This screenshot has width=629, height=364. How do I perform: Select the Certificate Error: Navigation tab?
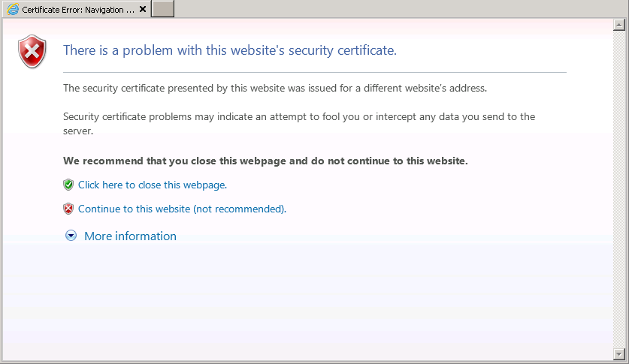pos(76,9)
